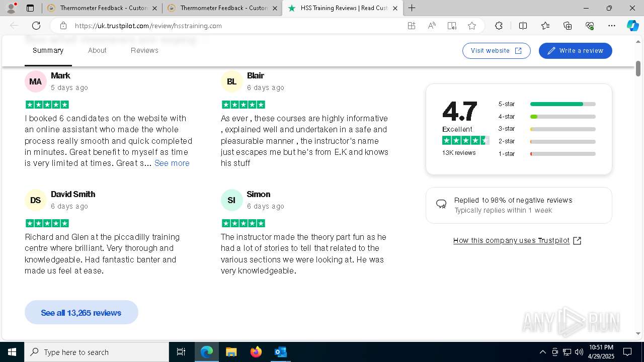Screen dimensions: 644x362
Task: Refresh the page with reload icon
Action: pos(36,26)
